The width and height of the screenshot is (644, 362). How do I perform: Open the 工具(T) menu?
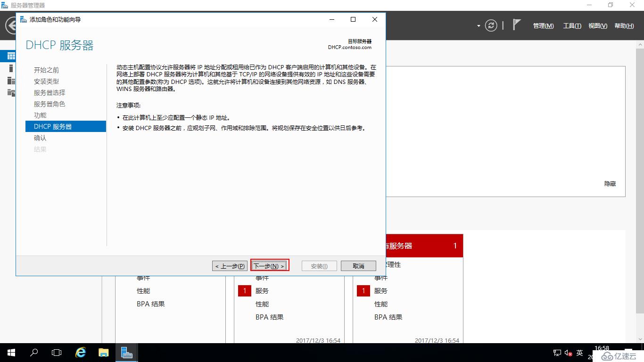tap(572, 26)
